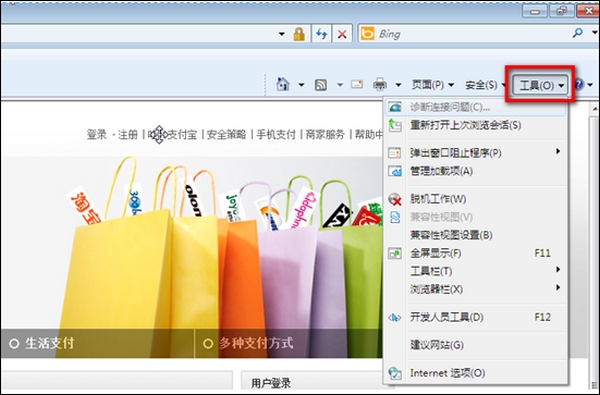600x395 pixels.
Task: Select the 生活支付 banner tab
Action: coord(50,343)
